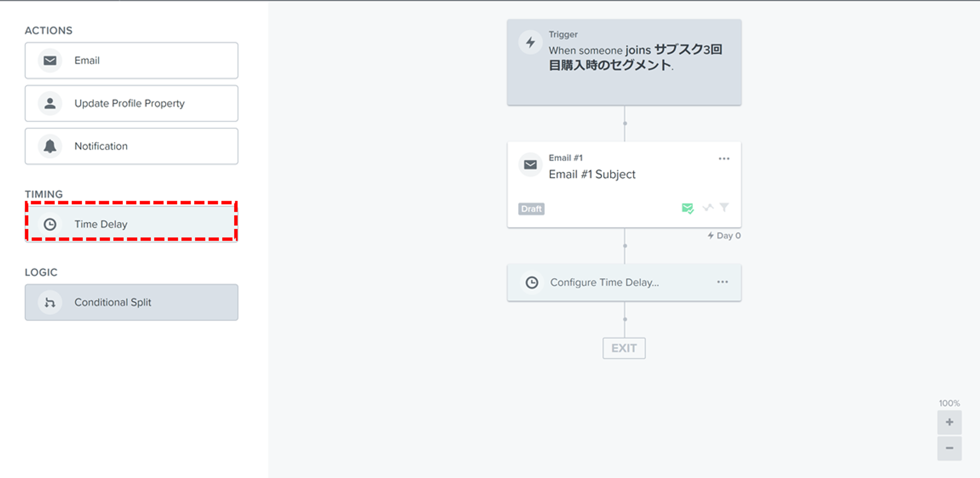Click the funnel filter icon on Email #1
The image size is (980, 478).
724,207
